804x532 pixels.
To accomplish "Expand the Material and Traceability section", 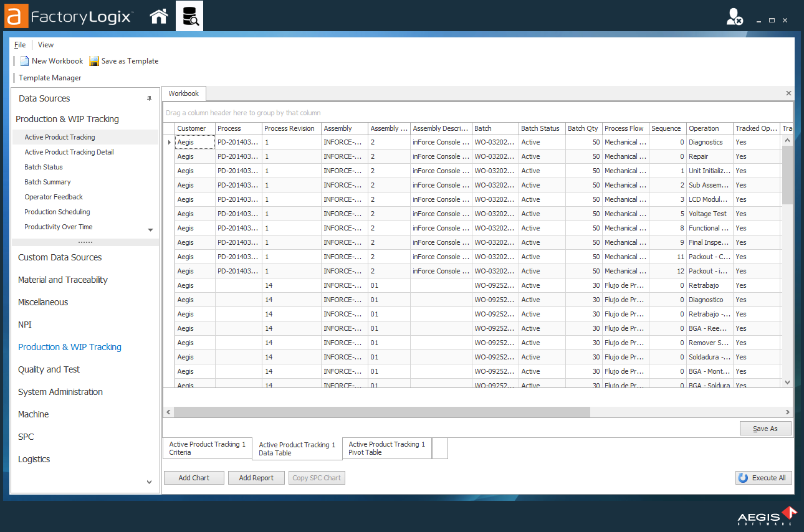I will (x=62, y=279).
